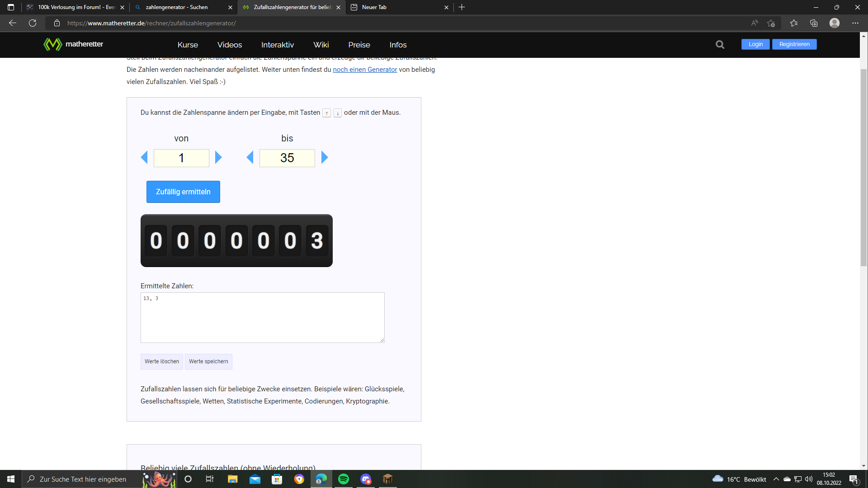Open the site search magnifier icon
This screenshot has height=488, width=868.
coord(720,44)
